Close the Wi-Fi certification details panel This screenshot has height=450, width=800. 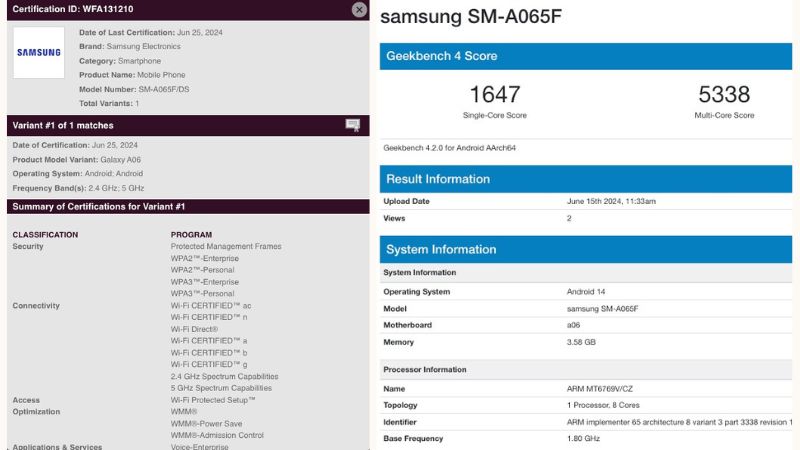pyautogui.click(x=359, y=9)
